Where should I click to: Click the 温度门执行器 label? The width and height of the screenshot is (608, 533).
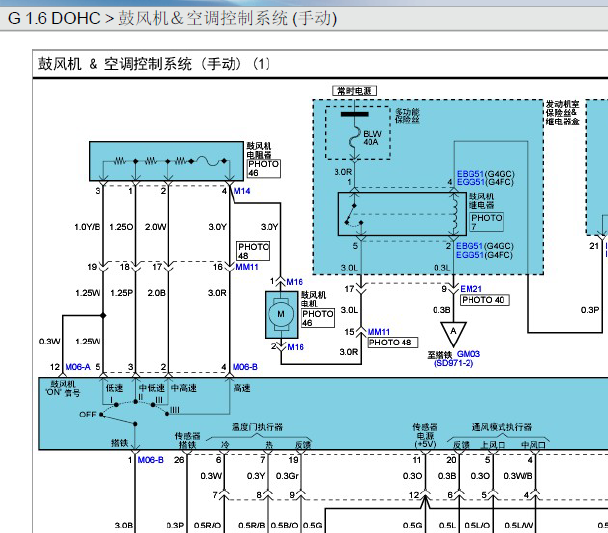tap(257, 427)
